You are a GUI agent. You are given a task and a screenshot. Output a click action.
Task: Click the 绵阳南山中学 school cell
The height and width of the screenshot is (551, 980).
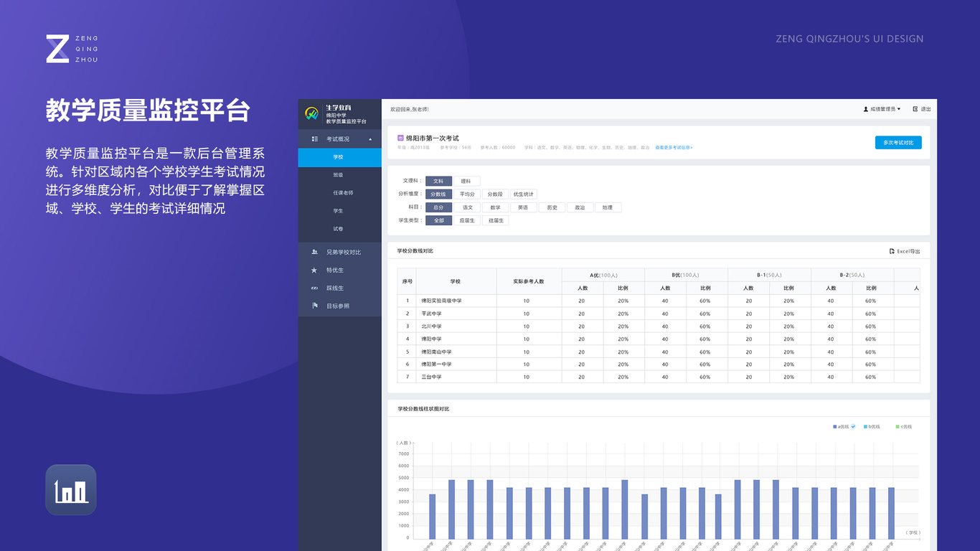(x=436, y=352)
